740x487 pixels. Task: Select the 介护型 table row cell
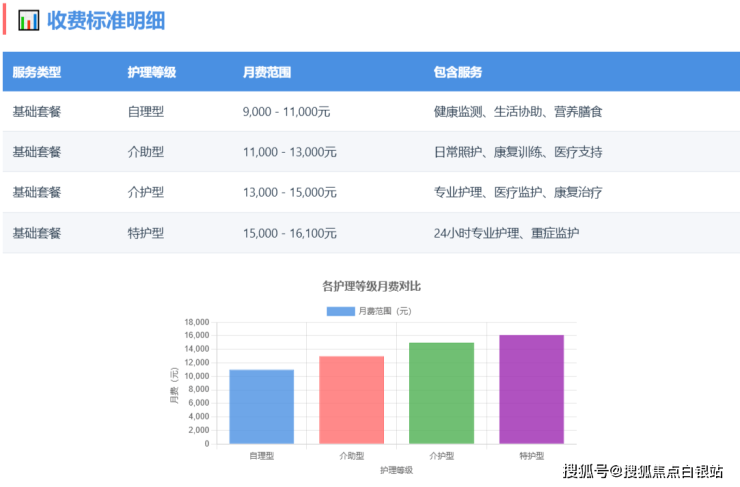(146, 192)
